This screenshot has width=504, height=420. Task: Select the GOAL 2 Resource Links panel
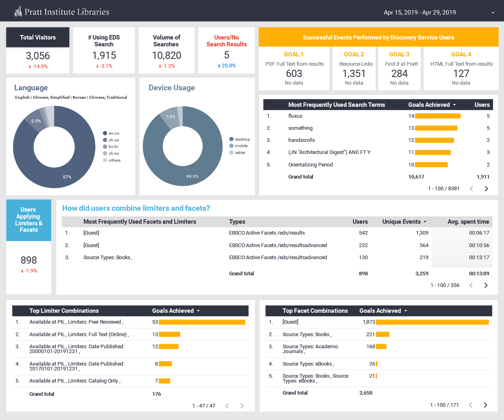(354, 68)
